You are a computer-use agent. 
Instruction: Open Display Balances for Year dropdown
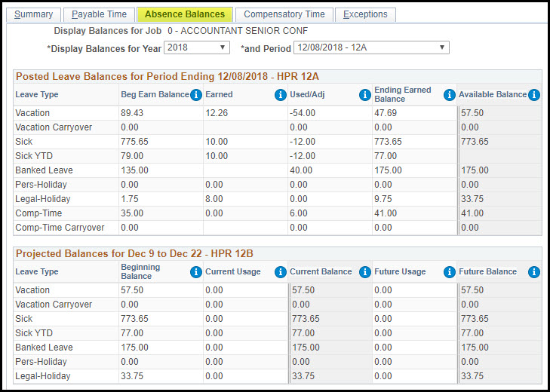coord(197,47)
